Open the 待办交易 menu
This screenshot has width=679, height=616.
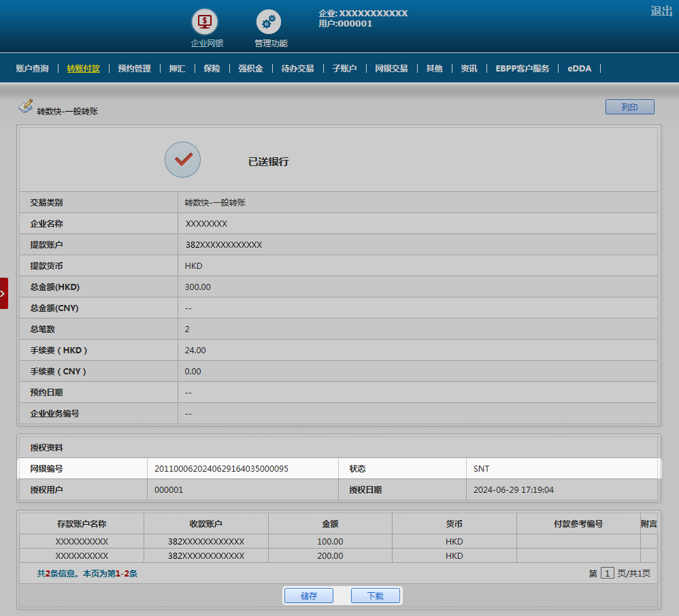(x=297, y=69)
